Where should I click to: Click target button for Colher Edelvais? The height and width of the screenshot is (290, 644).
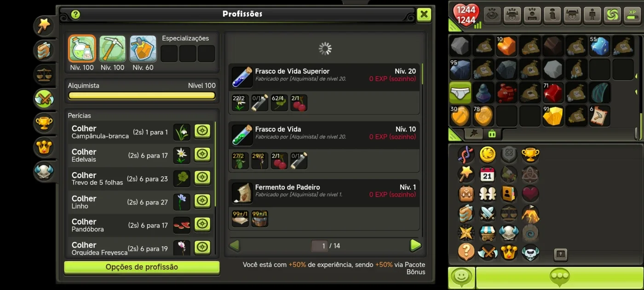click(202, 155)
